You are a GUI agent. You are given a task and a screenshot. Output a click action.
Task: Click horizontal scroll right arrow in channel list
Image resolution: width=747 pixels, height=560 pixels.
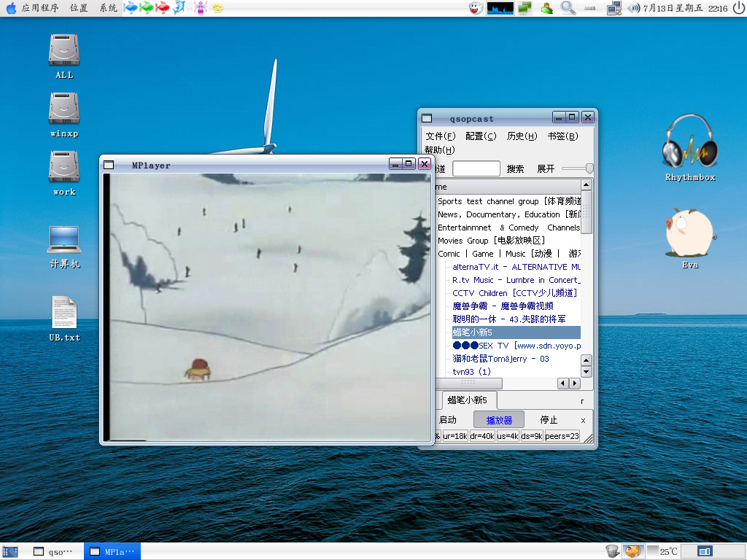575,383
